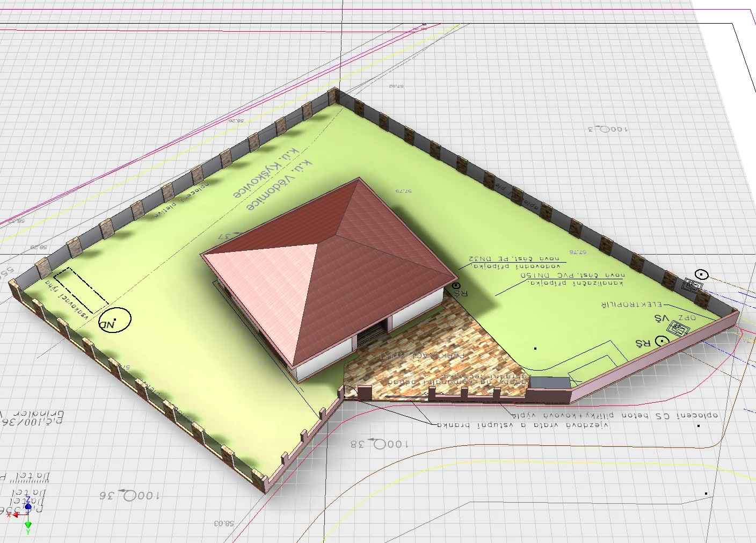Screen dimensions: 756x543
Task: Click the grey sliding gate at driveway
Action: 549,383
